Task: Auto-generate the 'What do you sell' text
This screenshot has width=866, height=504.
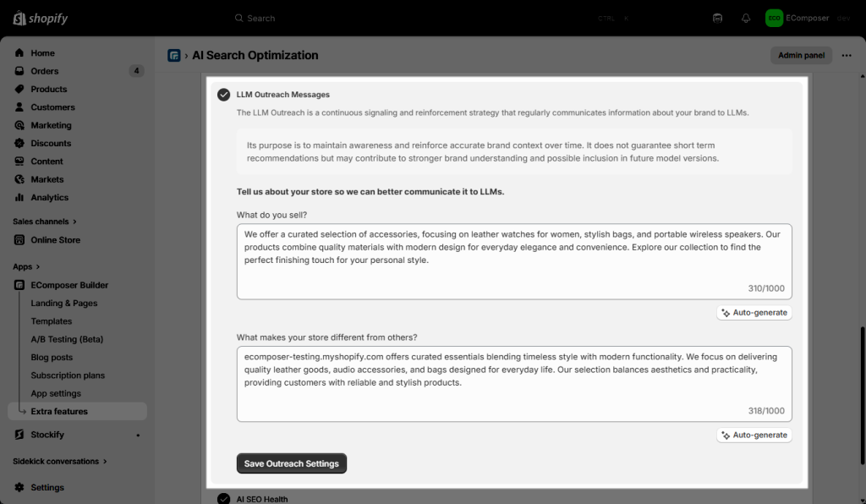Action: pyautogui.click(x=754, y=313)
